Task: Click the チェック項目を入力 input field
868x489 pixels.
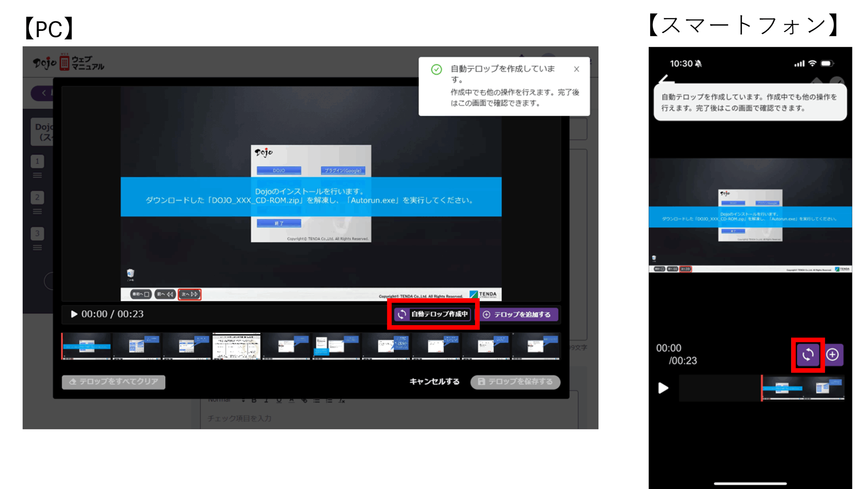Action: pos(239,418)
